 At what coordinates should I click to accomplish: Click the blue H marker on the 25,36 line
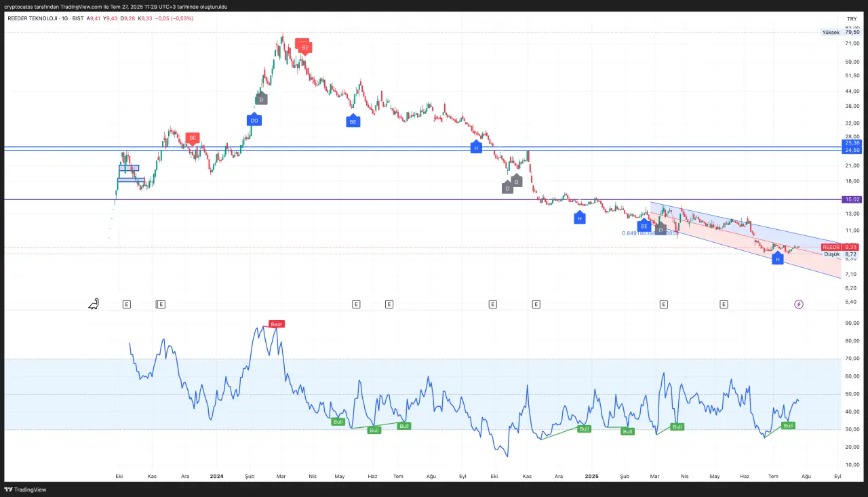point(476,147)
